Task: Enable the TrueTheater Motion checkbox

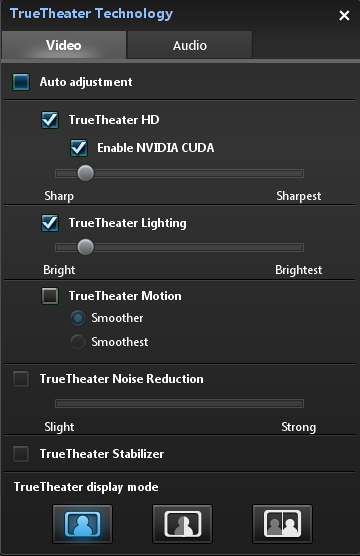Action: click(50, 296)
